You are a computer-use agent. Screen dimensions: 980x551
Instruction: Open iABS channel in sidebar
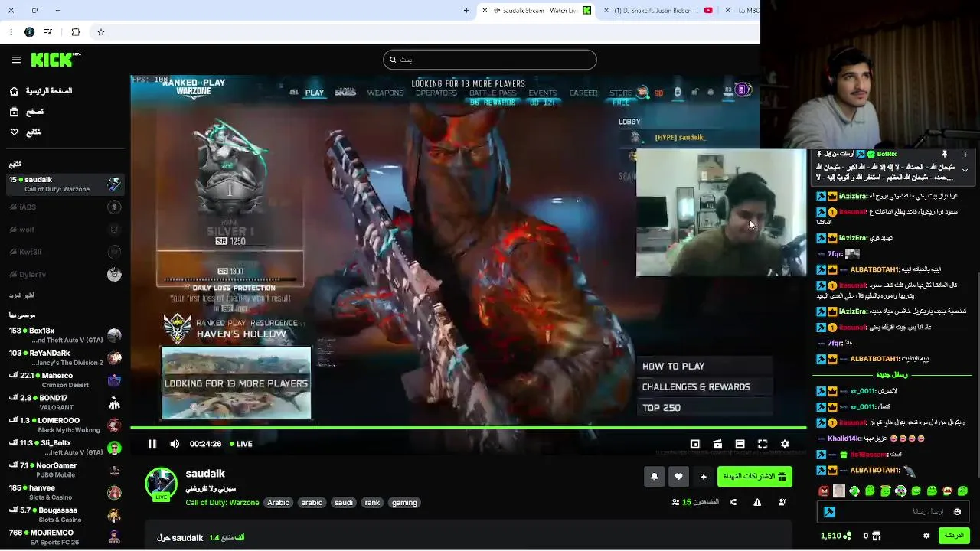pos(64,207)
